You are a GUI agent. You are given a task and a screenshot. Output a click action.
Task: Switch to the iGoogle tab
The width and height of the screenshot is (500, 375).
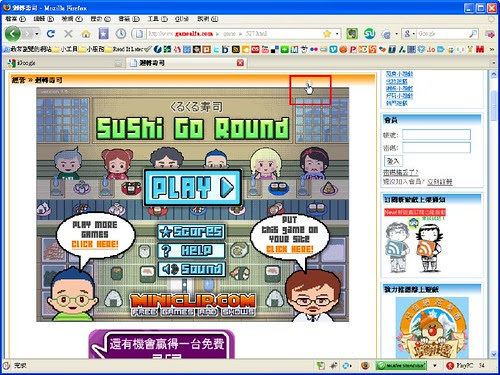64,63
